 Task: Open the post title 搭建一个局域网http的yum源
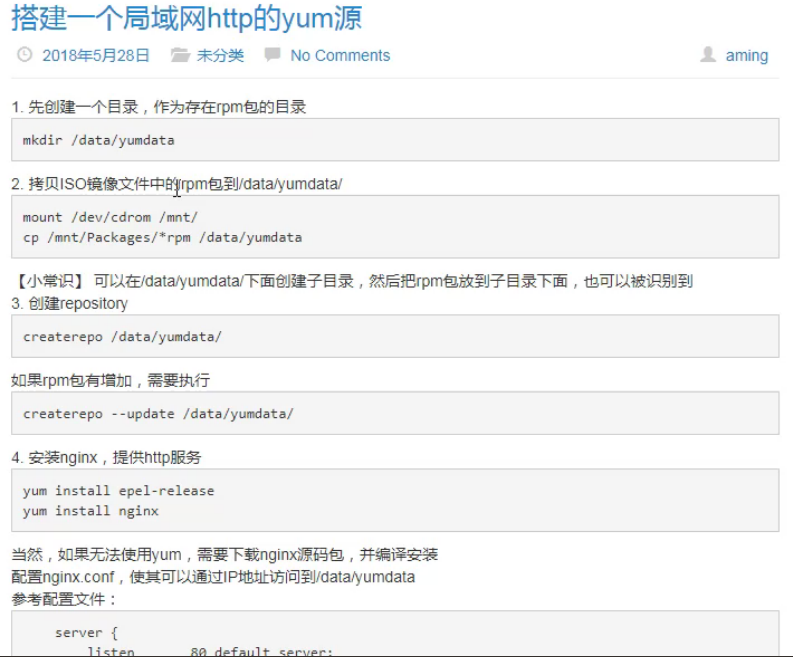point(187,18)
